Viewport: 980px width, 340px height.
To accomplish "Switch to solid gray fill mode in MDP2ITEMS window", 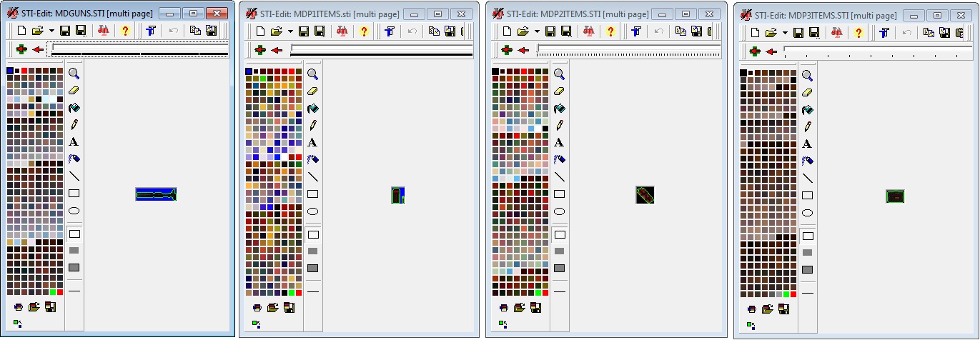I will pyautogui.click(x=559, y=251).
